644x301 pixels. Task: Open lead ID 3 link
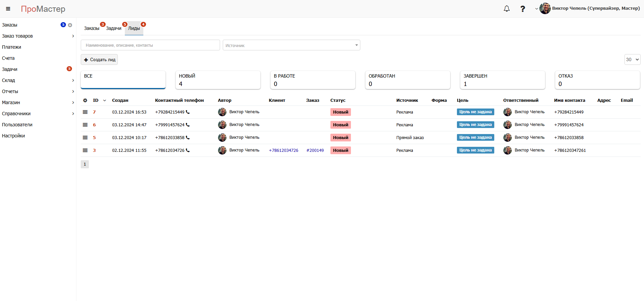pyautogui.click(x=94, y=150)
